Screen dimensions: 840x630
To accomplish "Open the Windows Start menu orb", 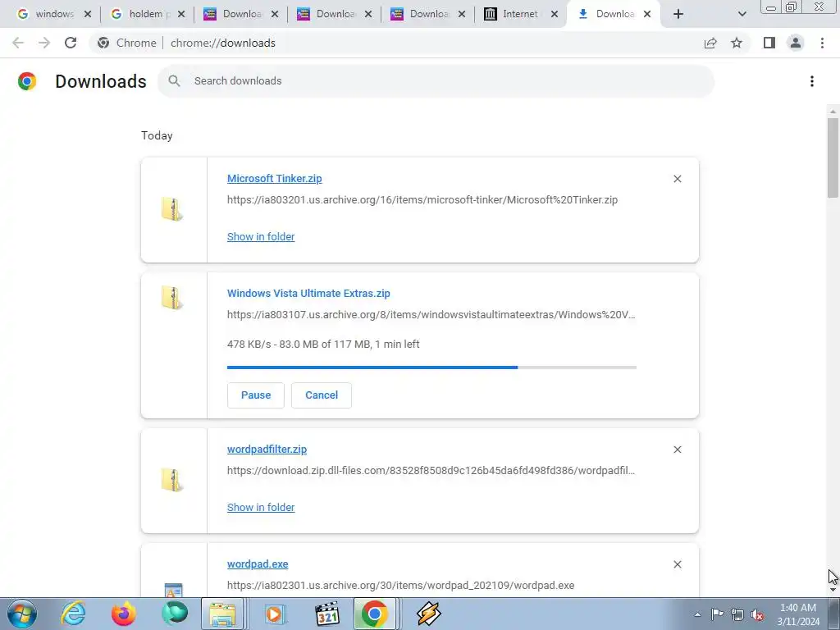I will [22, 614].
